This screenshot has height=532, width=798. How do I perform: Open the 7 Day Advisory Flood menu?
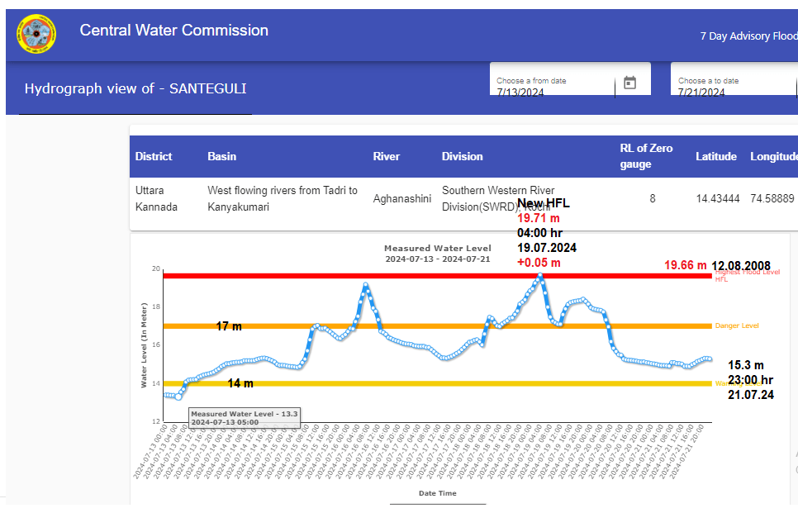(748, 36)
